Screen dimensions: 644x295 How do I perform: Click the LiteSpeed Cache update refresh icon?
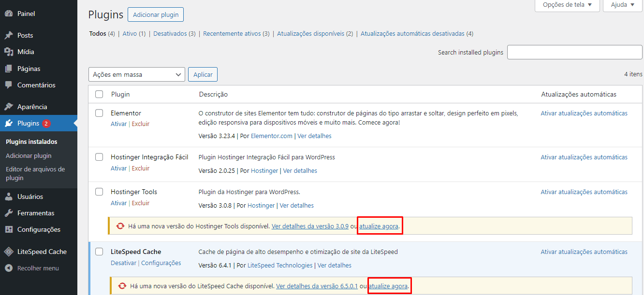(123, 286)
